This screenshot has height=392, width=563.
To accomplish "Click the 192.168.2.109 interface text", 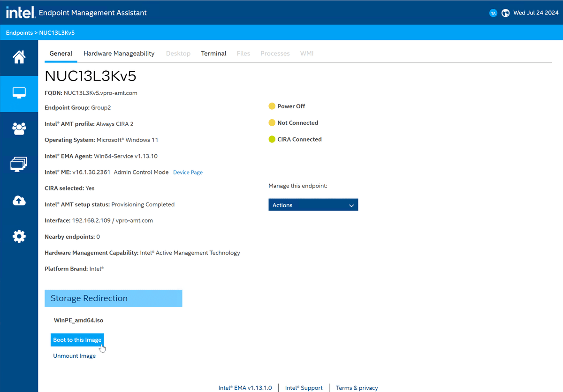I will pos(91,220).
